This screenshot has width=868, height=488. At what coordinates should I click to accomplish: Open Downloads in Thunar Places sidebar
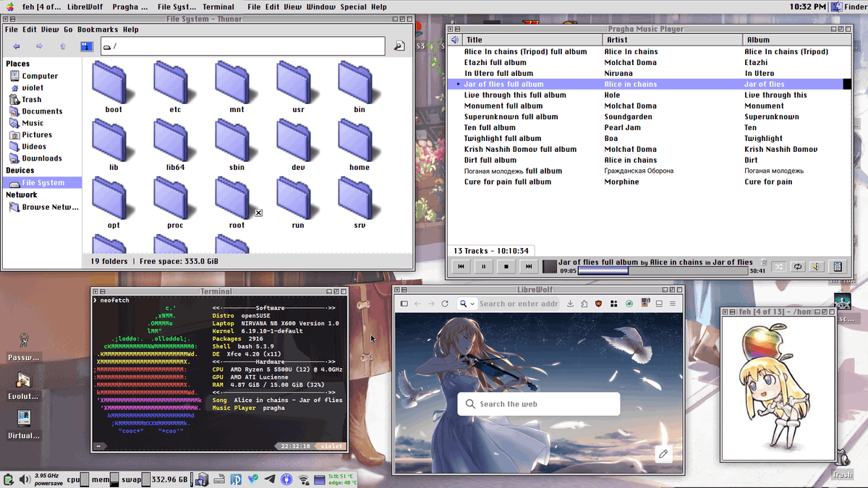(42, 158)
